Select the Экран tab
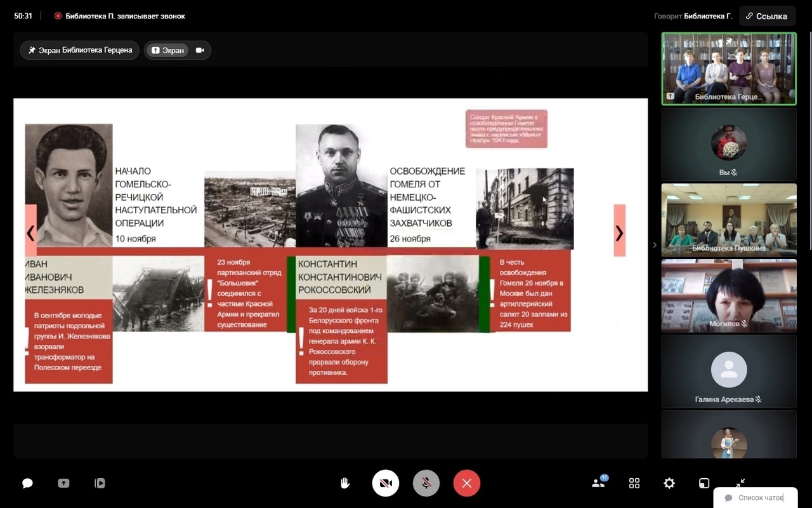The width and height of the screenshot is (812, 508). 167,50
